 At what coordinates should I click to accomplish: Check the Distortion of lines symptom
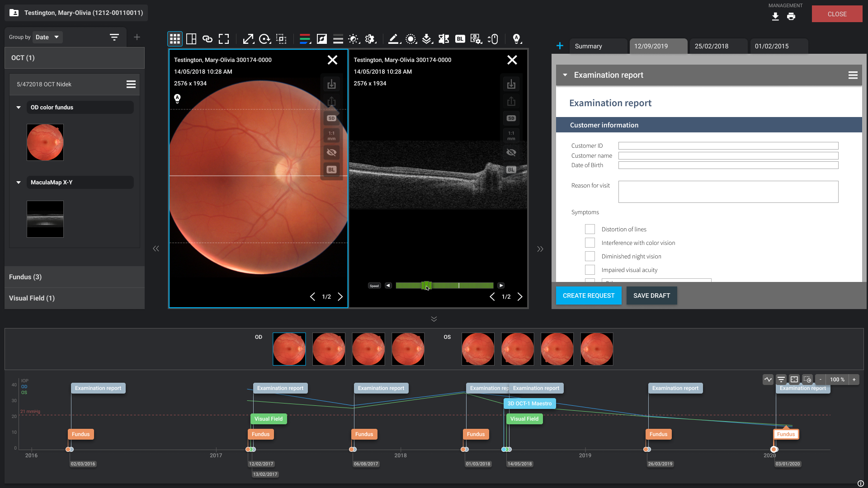click(x=590, y=229)
